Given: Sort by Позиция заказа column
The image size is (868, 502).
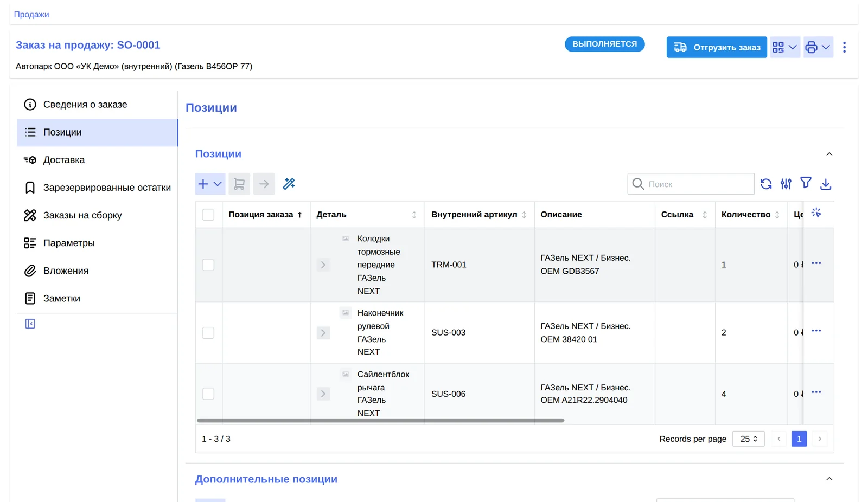Looking at the screenshot, I should pos(266,215).
